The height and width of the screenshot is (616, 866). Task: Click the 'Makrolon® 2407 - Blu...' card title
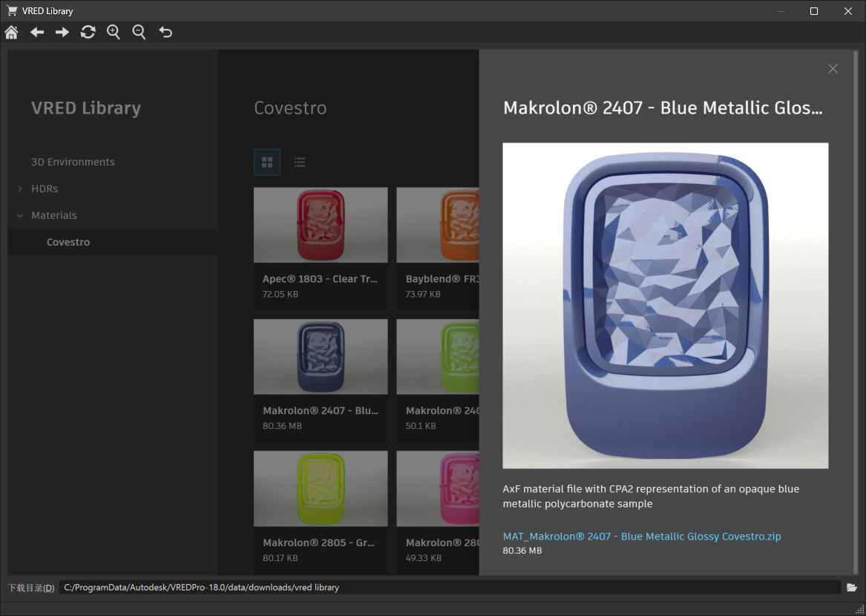(x=321, y=410)
